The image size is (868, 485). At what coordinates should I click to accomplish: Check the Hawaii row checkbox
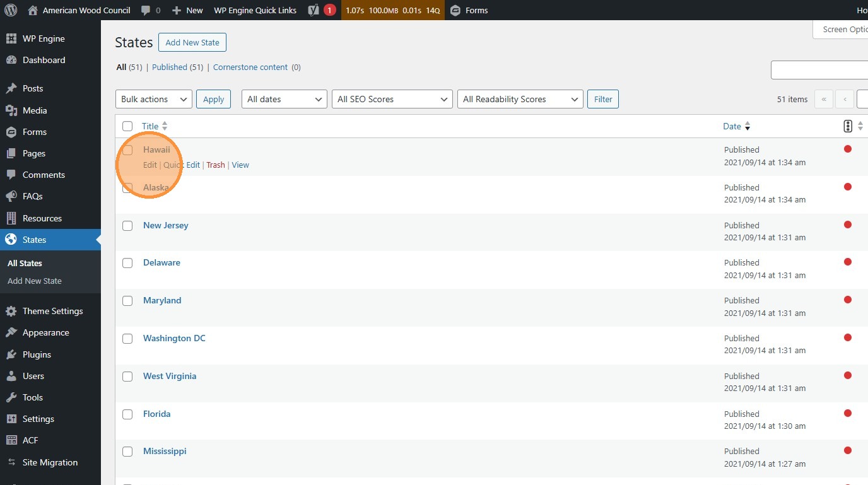tap(127, 150)
